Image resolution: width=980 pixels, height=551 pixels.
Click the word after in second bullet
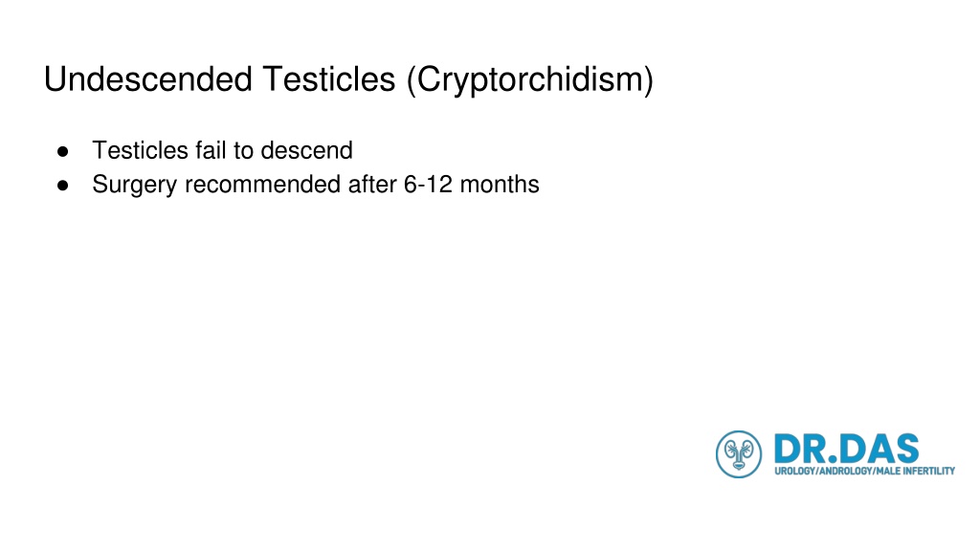(x=372, y=185)
